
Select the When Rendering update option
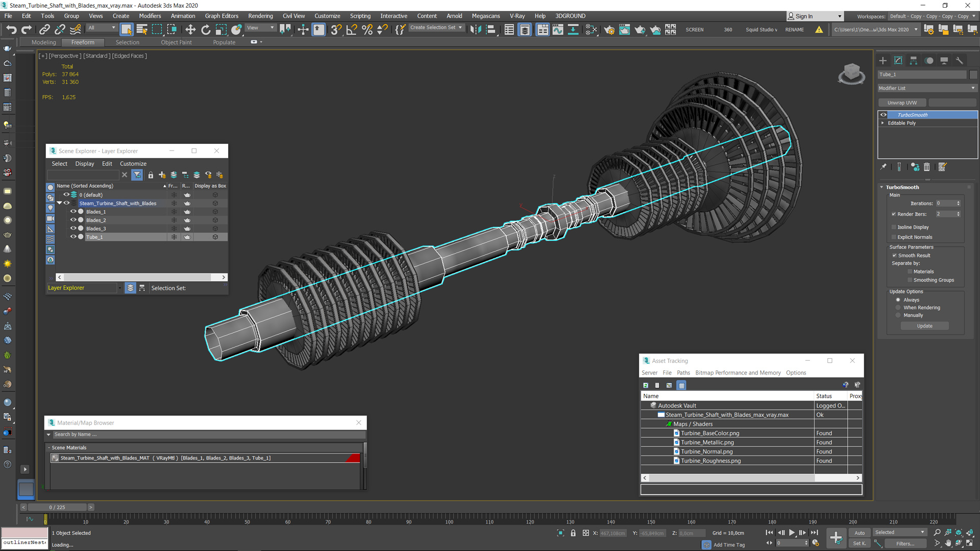pyautogui.click(x=898, y=308)
